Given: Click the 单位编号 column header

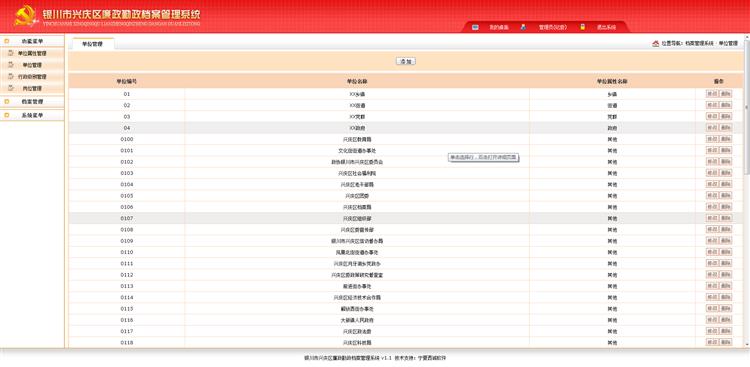Looking at the screenshot, I should click(127, 82).
